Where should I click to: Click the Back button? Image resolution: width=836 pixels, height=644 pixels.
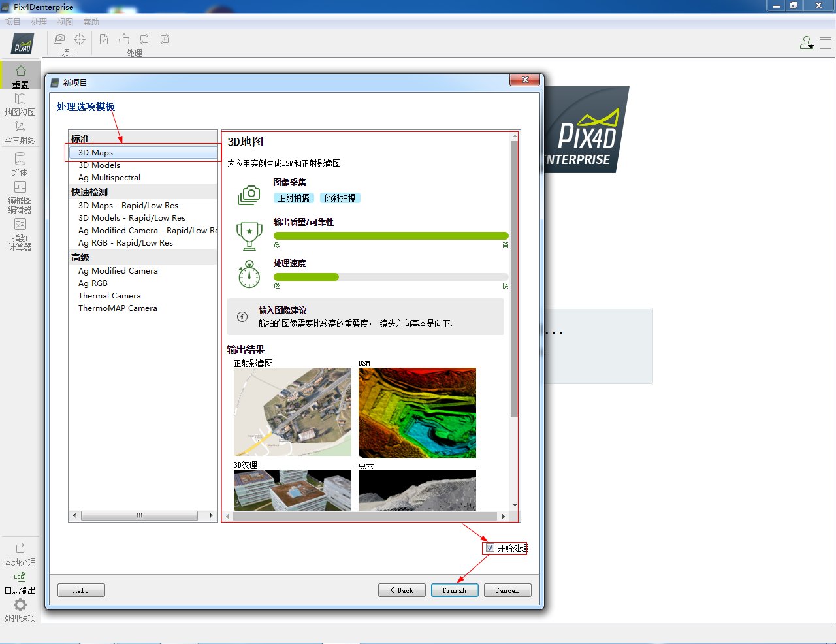(x=402, y=590)
